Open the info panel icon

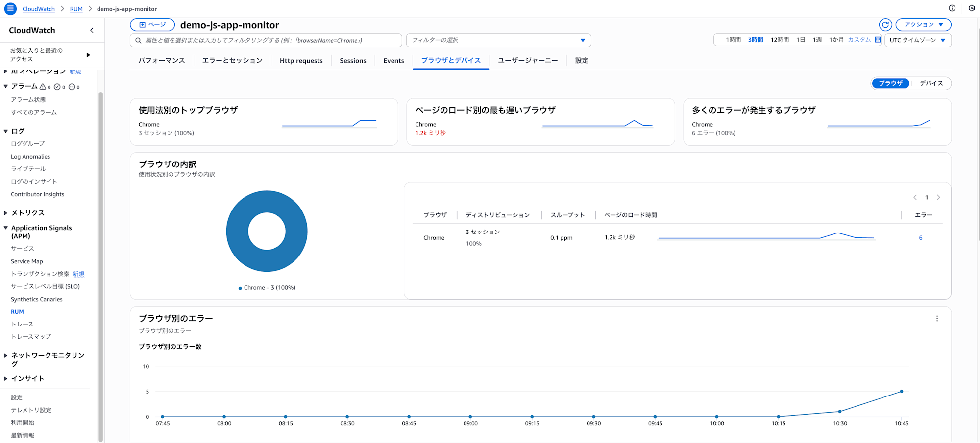tap(952, 8)
